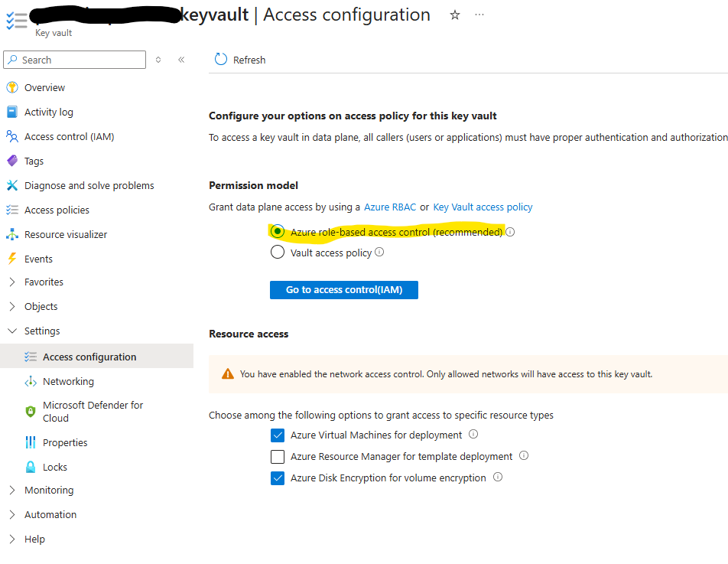Click the Go to access control(IAM) button

tap(344, 290)
